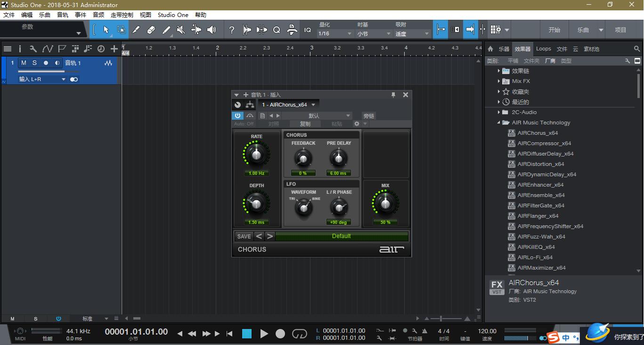The height and width of the screenshot is (345, 644).
Task: Switch to browser Loops tab
Action: (x=543, y=49)
